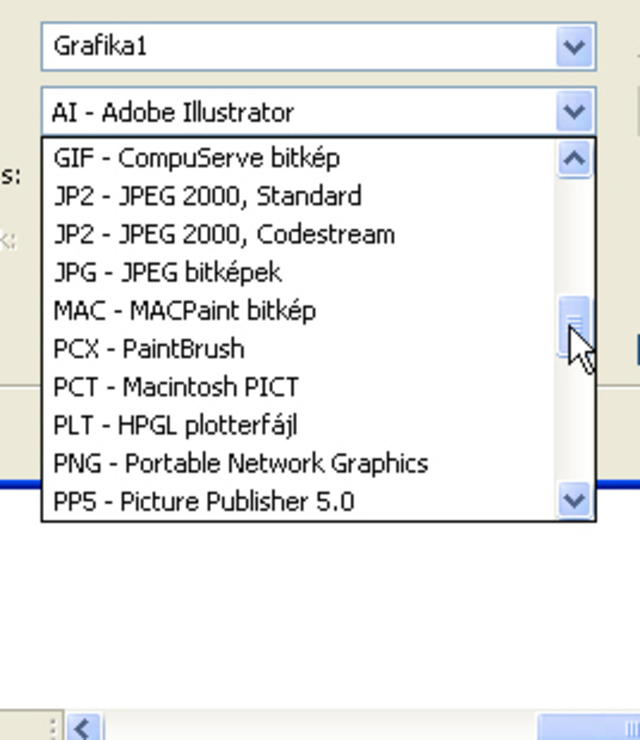This screenshot has width=640, height=740.
Task: Pick PNG - Portable Network Graphics
Action: (x=299, y=463)
